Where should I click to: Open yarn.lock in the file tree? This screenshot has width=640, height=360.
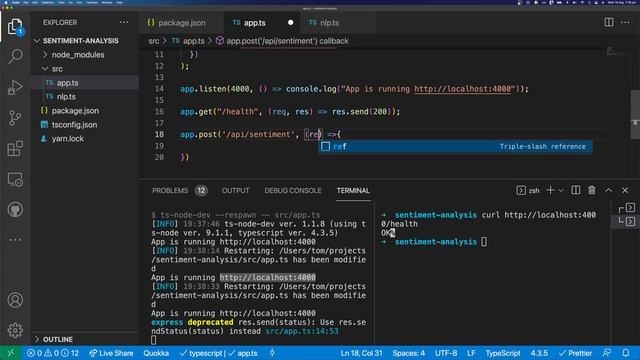pyautogui.click(x=85, y=139)
